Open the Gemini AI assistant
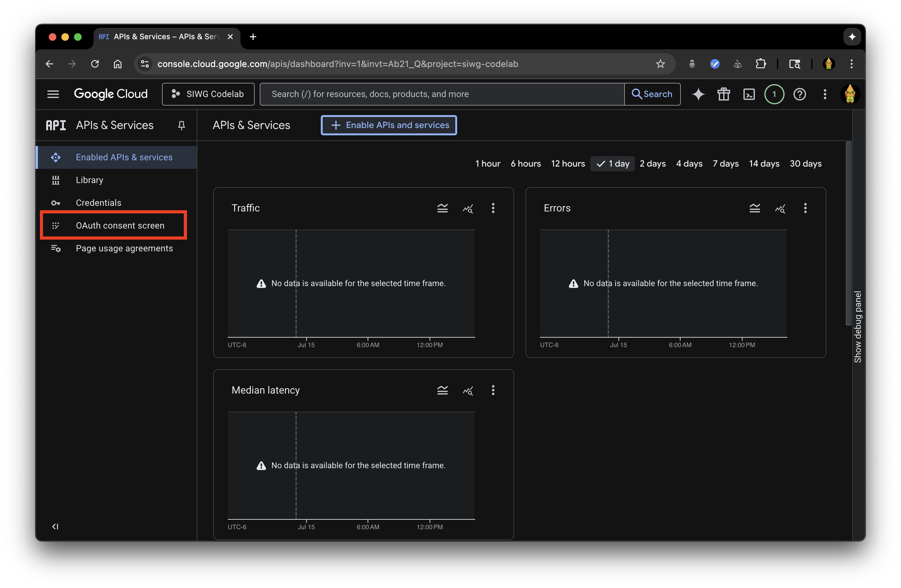 coord(698,94)
